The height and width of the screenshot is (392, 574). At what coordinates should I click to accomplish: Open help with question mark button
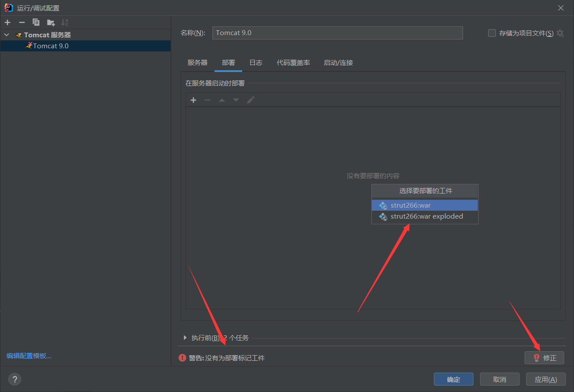click(15, 379)
